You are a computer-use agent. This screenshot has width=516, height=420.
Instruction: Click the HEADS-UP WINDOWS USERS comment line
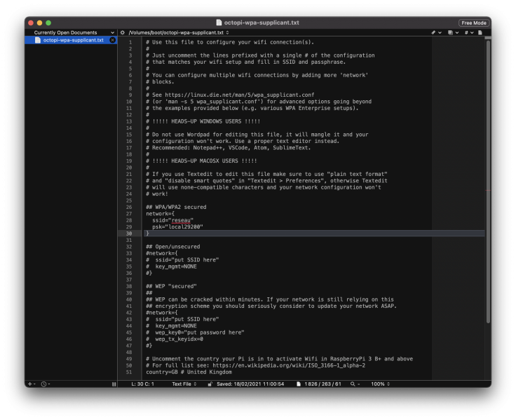tap(203, 121)
